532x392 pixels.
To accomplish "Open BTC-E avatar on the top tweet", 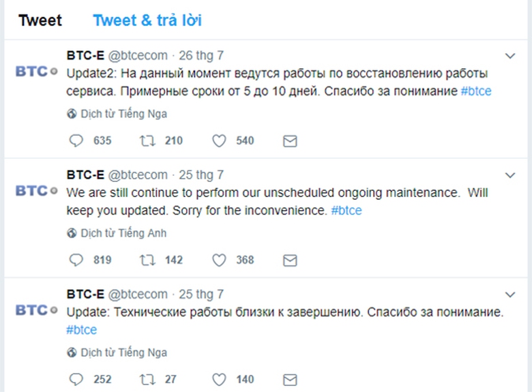I will pyautogui.click(x=36, y=72).
